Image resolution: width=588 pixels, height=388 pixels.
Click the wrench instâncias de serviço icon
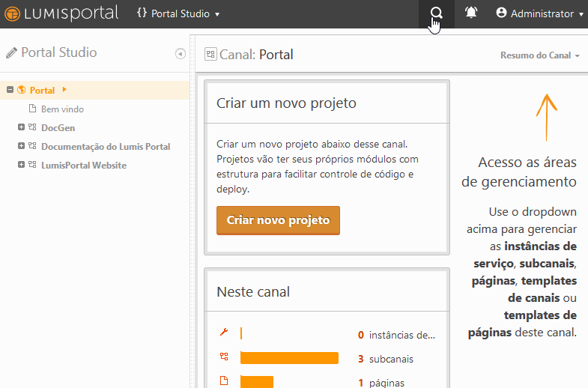point(224,332)
